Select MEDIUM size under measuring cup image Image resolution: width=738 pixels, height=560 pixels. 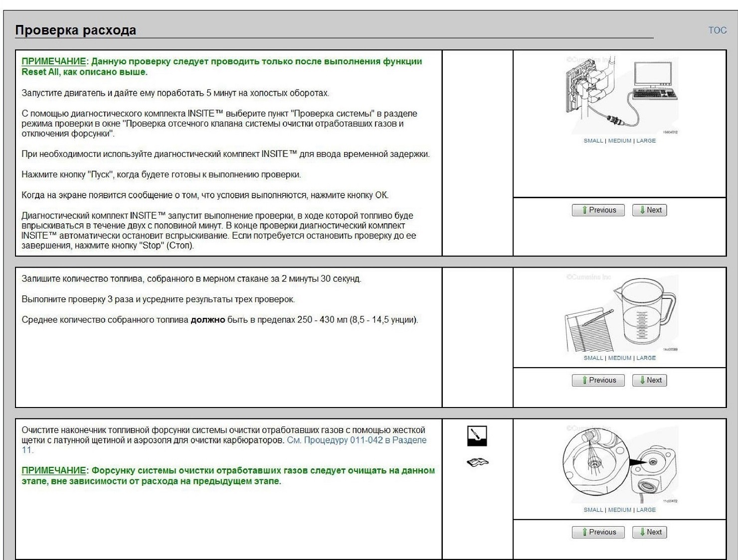(620, 358)
